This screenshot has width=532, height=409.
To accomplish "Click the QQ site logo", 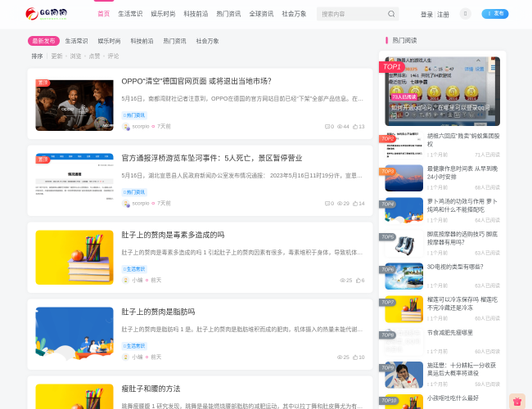I will coord(47,14).
